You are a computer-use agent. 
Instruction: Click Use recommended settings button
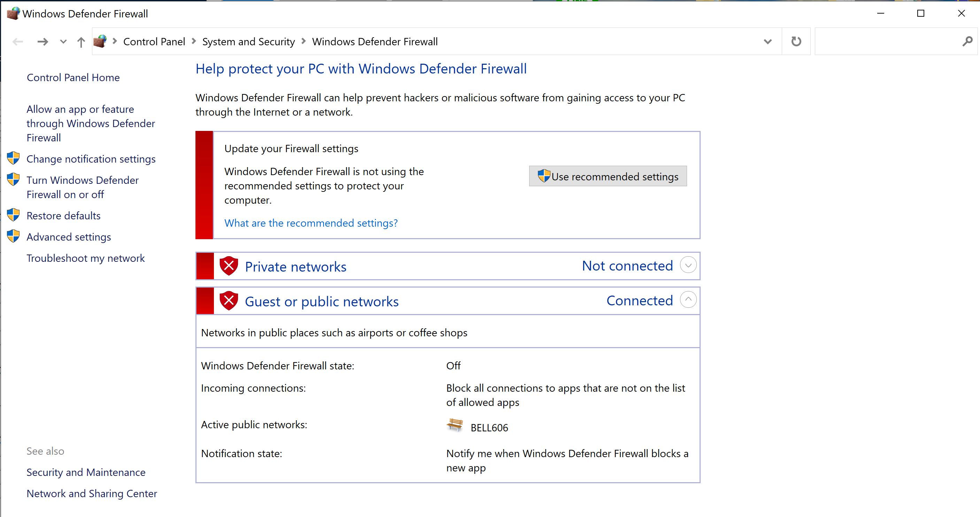[x=608, y=176]
